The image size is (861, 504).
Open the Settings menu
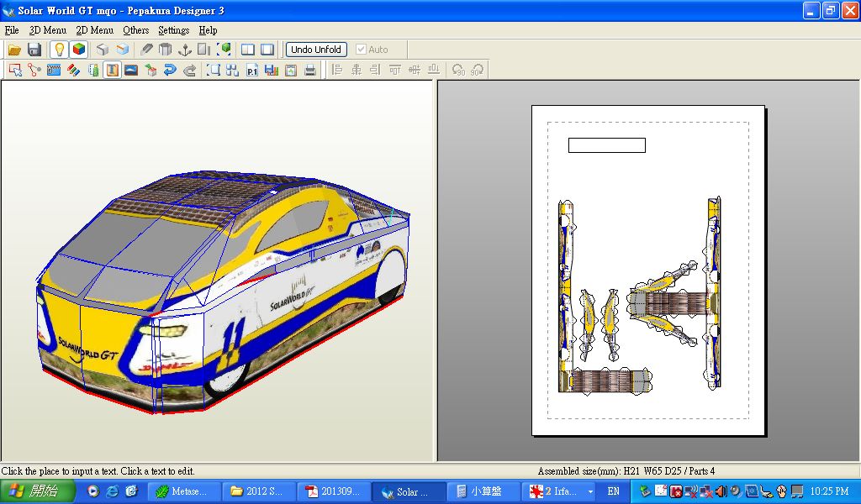(173, 31)
